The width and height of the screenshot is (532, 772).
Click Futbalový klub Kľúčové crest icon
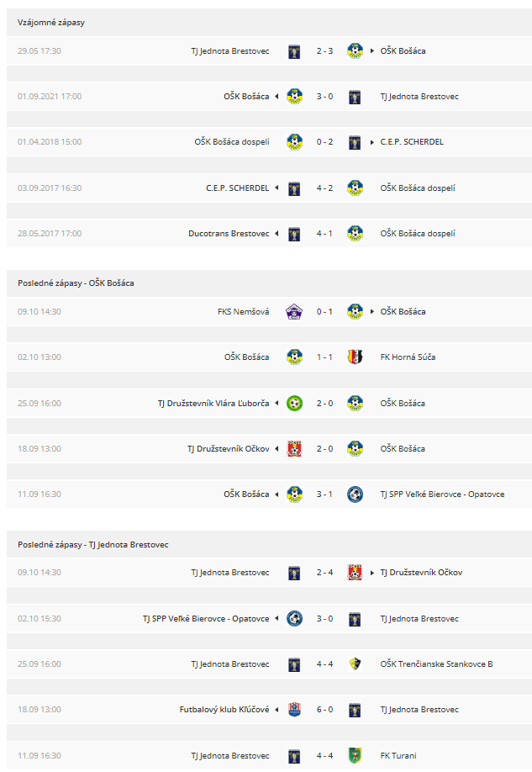[x=294, y=710]
